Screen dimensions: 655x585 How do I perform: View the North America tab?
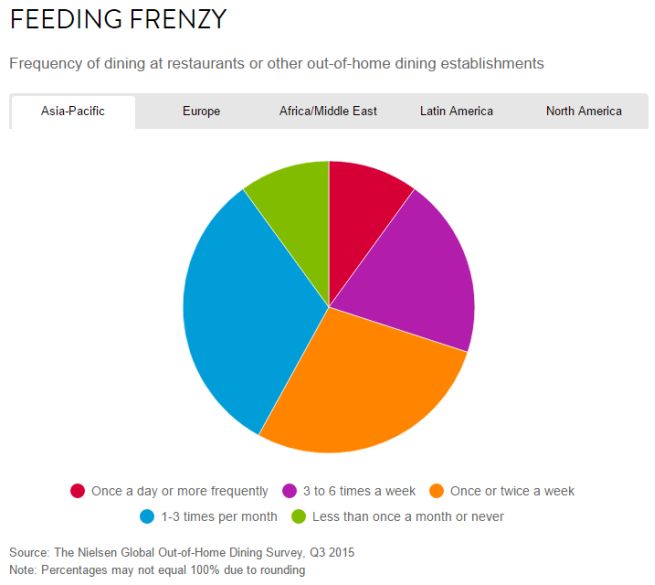click(x=583, y=111)
